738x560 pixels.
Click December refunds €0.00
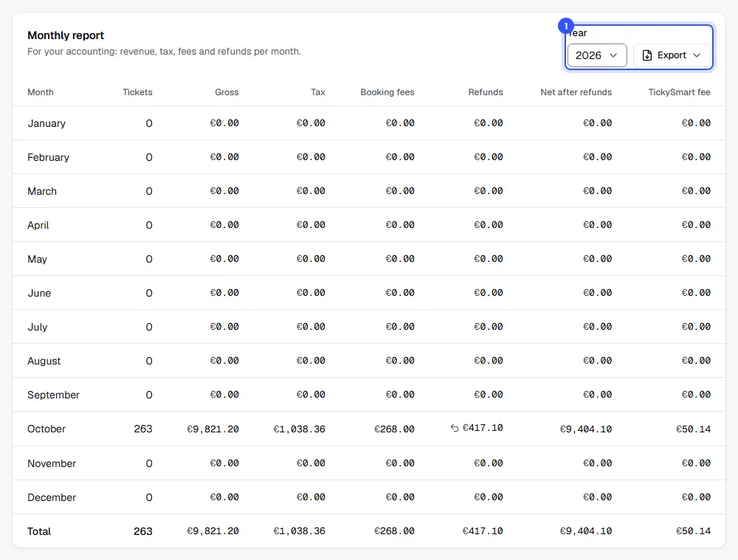point(489,497)
